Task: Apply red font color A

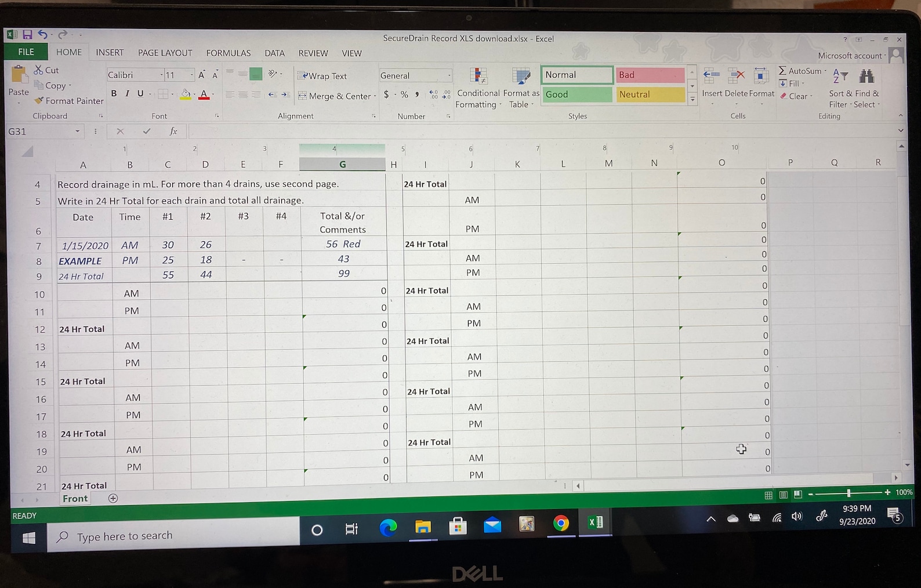Action: (x=204, y=95)
